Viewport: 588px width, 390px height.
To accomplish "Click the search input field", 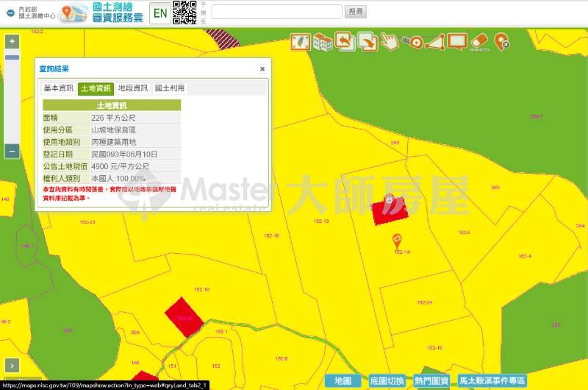I will pyautogui.click(x=276, y=12).
